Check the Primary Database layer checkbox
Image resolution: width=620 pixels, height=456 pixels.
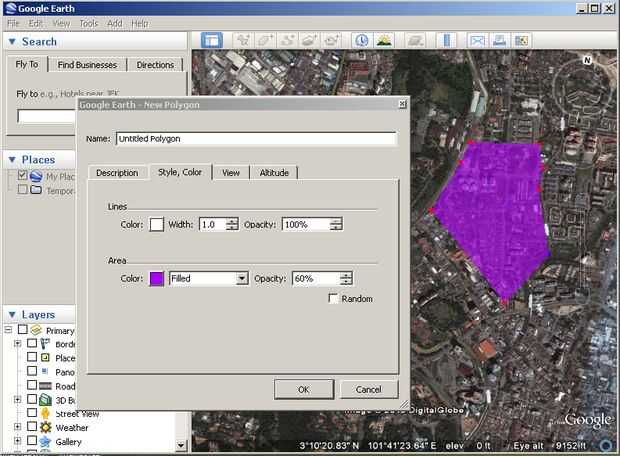23,329
